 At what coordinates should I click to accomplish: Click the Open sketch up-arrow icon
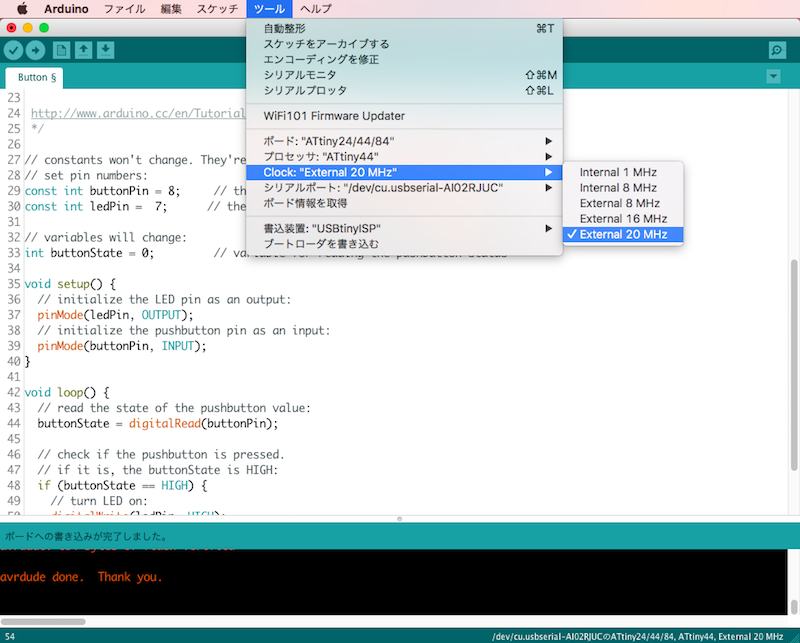pyautogui.click(x=83, y=50)
